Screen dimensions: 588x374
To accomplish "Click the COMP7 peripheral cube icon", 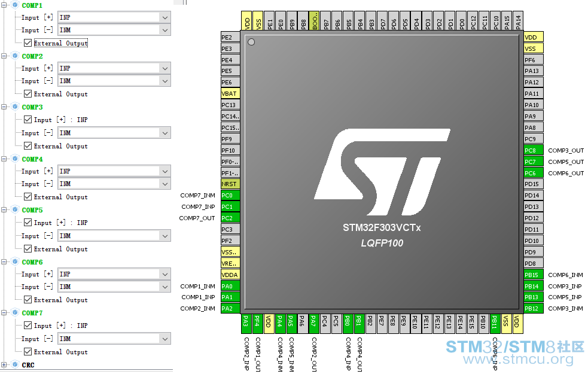I will click(x=15, y=312).
